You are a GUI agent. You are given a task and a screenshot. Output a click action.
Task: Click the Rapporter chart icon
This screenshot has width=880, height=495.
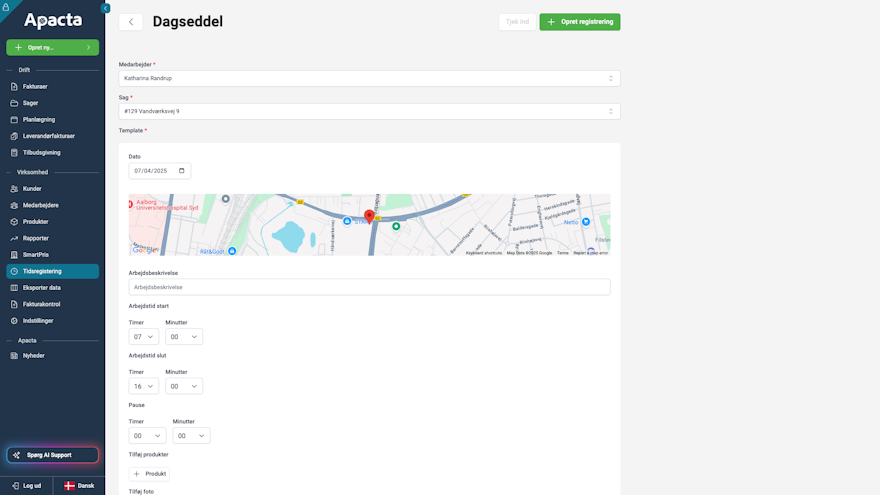[x=14, y=238]
